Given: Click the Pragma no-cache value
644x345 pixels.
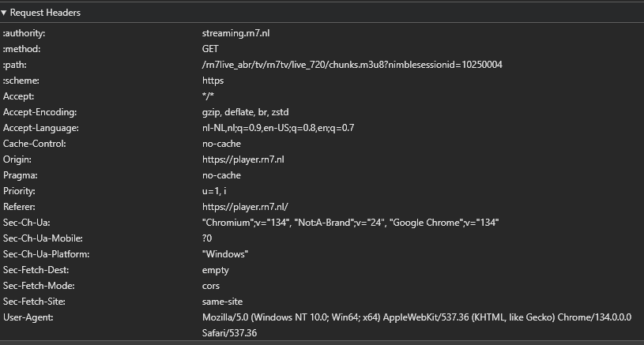Looking at the screenshot, I should click(x=221, y=175).
